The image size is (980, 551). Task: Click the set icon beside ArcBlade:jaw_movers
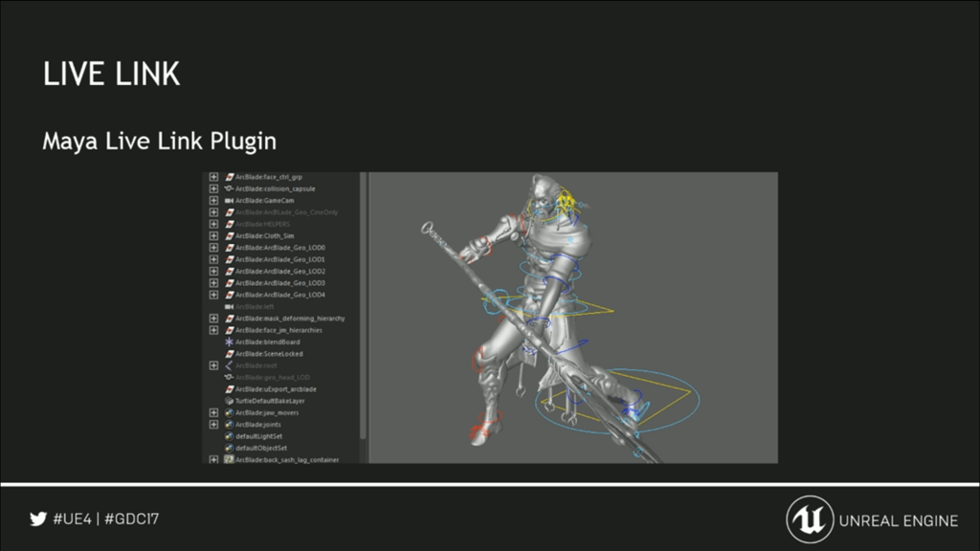tap(230, 413)
